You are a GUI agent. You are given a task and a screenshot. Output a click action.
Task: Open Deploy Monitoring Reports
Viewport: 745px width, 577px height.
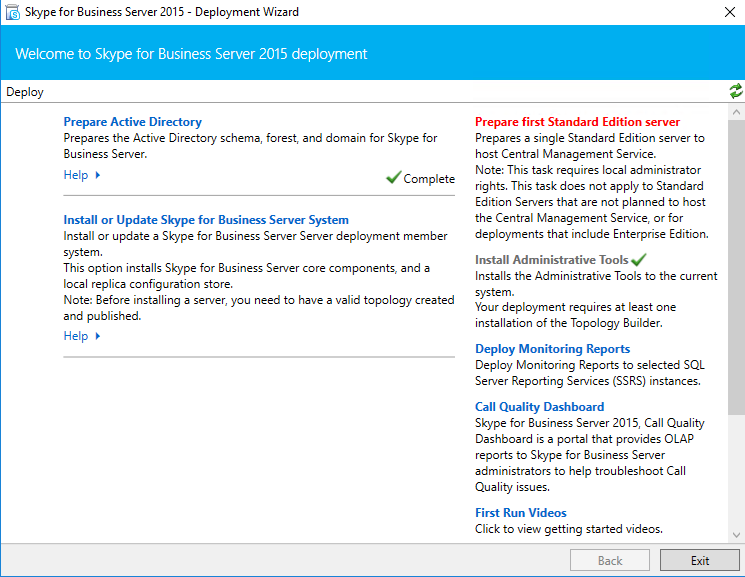point(553,348)
